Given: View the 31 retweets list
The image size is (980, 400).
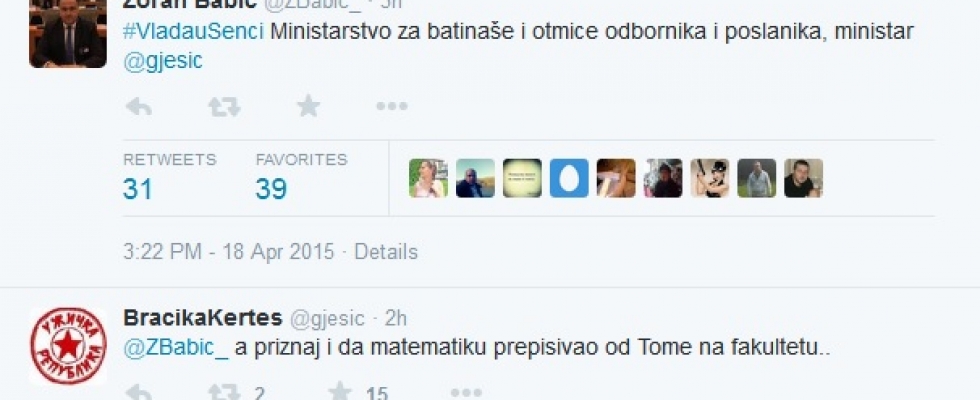Looking at the screenshot, I should 138,188.
